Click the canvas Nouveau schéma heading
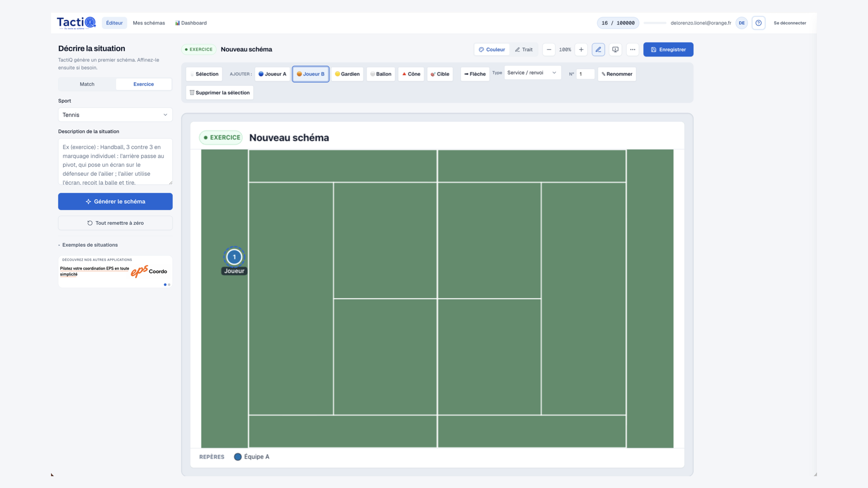This screenshot has height=488, width=868. (x=289, y=138)
